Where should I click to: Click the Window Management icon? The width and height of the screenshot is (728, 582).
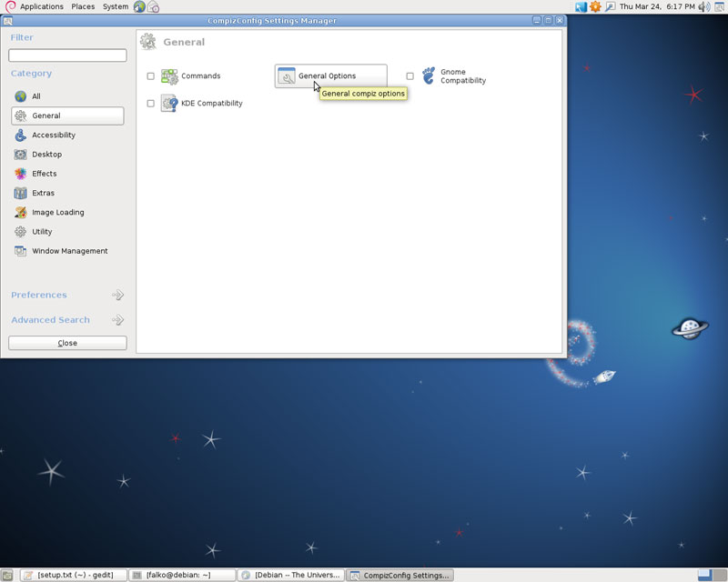[x=20, y=251]
